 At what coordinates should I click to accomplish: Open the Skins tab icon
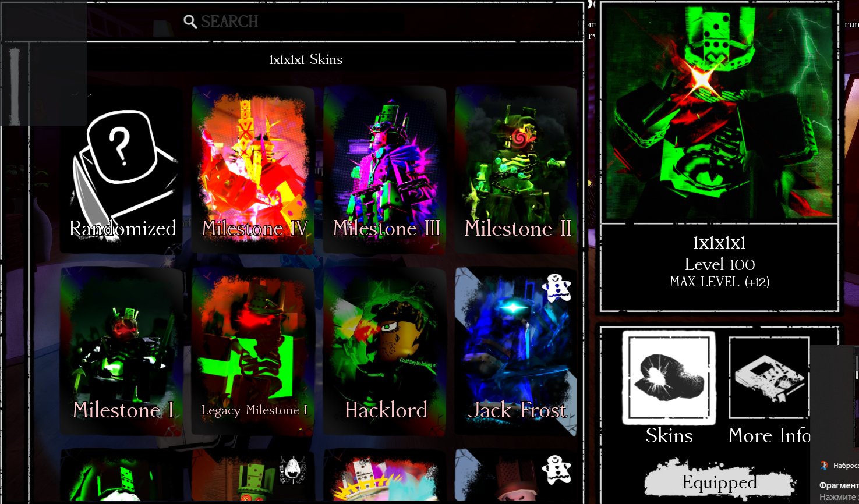click(669, 378)
